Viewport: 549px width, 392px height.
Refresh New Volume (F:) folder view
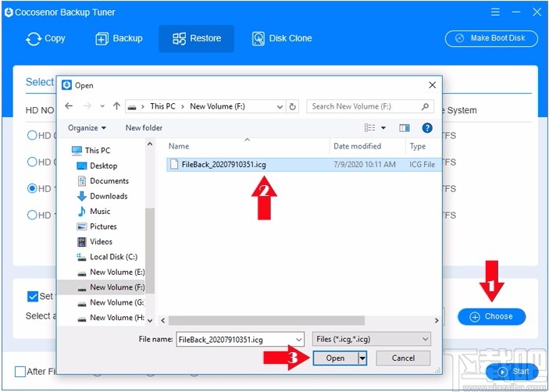[x=293, y=107]
